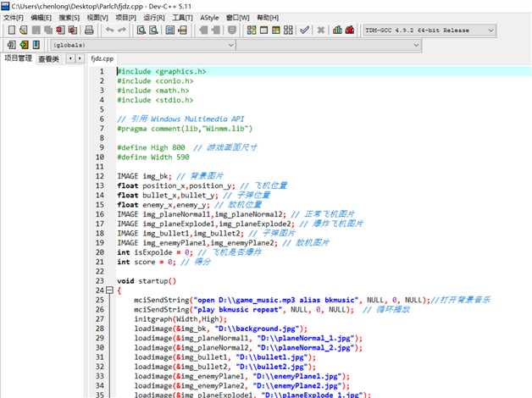Click the New source file icon
This screenshot has height=398, width=532.
click(x=12, y=30)
